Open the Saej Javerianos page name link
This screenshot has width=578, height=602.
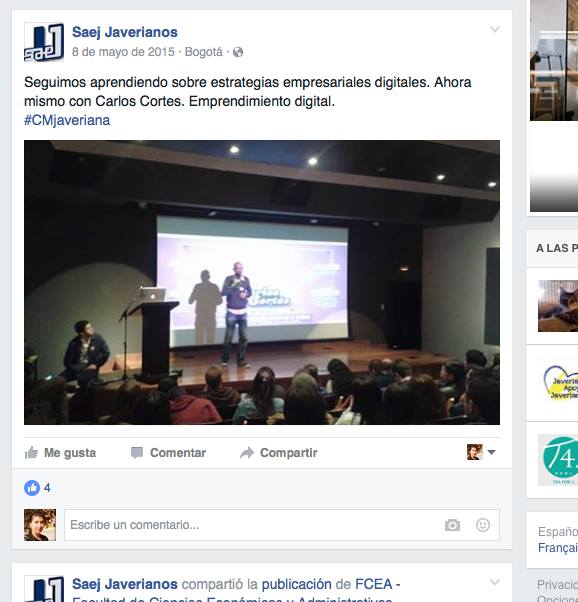(125, 32)
